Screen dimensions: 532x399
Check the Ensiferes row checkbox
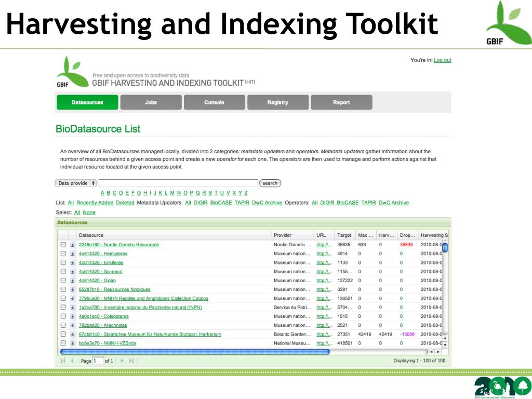tap(63, 262)
